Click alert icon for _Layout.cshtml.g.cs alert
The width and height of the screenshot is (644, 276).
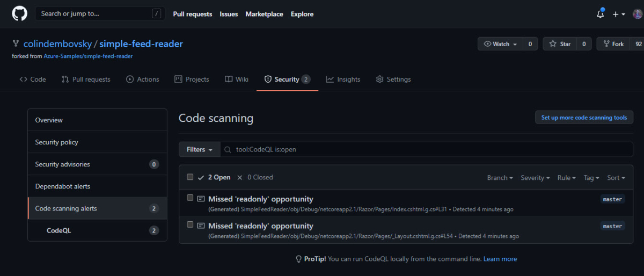coord(201,226)
